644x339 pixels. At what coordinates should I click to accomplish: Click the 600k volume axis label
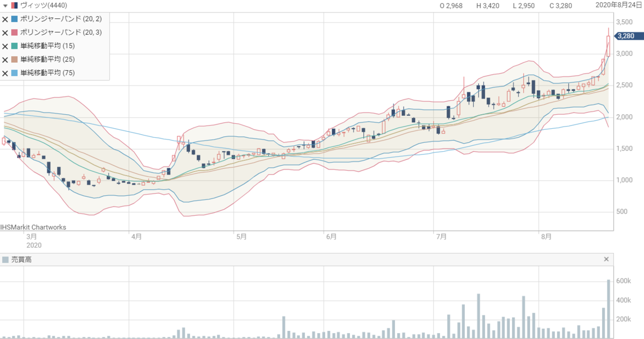pyautogui.click(x=624, y=281)
